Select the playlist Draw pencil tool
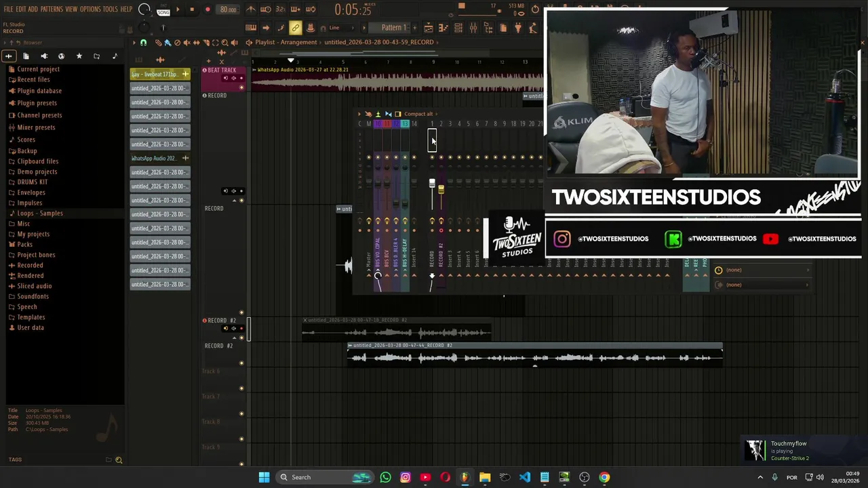Screen dimensions: 868x488 tap(158, 43)
